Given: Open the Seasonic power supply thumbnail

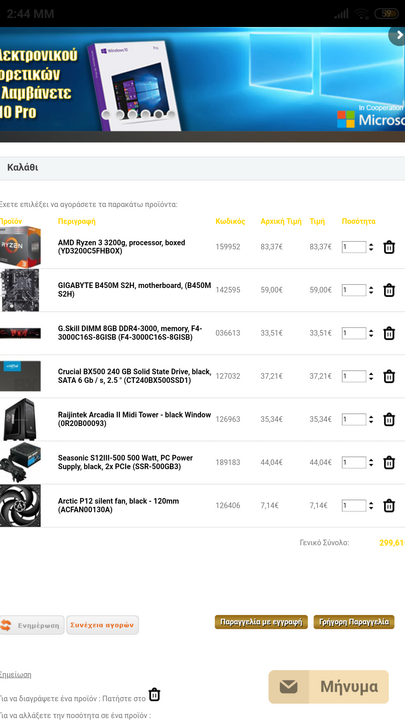Looking at the screenshot, I should [x=20, y=462].
